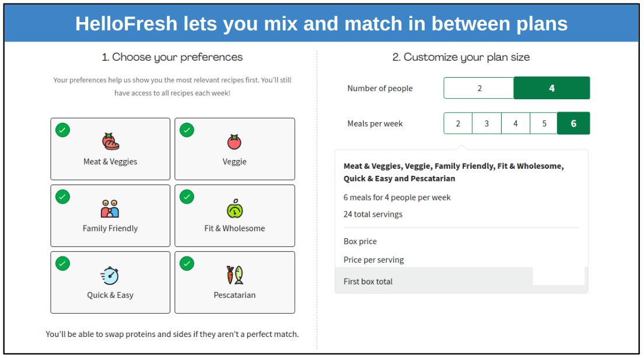Screen dimensions: 644x358
Task: Click the carrot and fish Pescatarian icon
Action: pyautogui.click(x=235, y=275)
